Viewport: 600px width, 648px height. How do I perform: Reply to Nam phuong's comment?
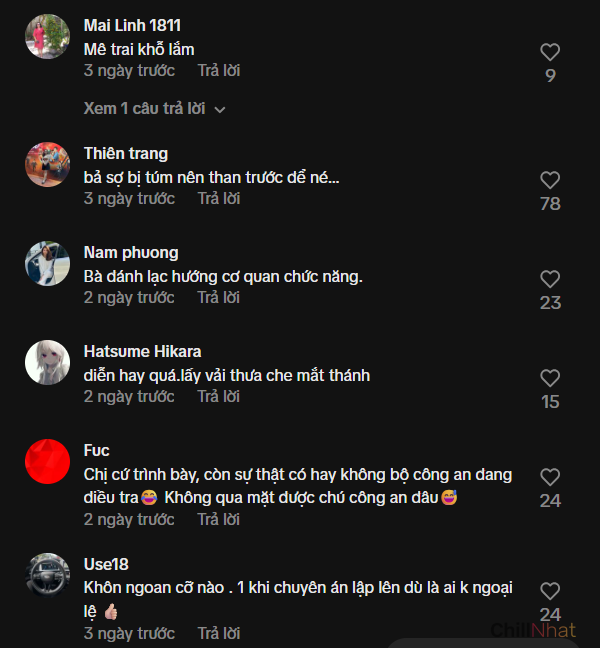[x=218, y=298]
